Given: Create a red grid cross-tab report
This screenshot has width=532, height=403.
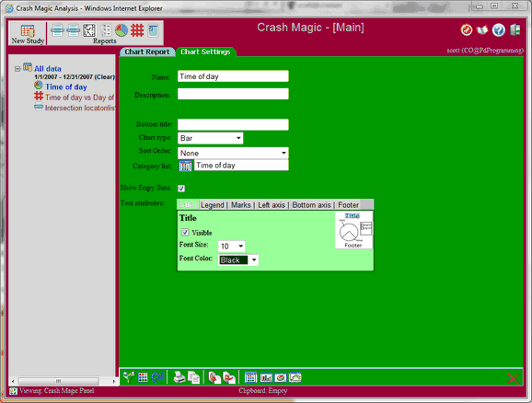Looking at the screenshot, I should point(137,30).
